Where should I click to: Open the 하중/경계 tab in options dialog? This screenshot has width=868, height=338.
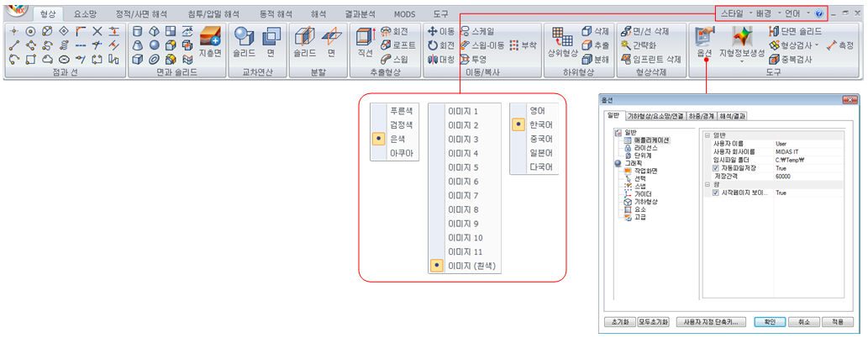pyautogui.click(x=701, y=116)
